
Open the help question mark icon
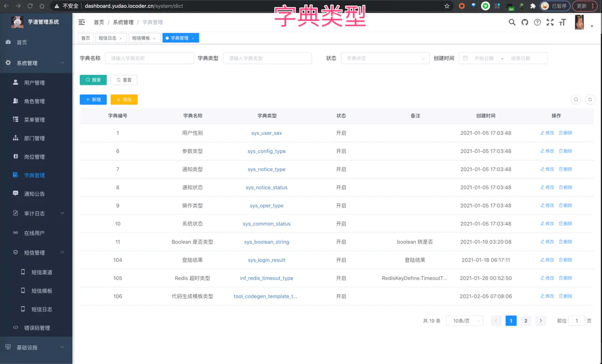click(x=538, y=22)
